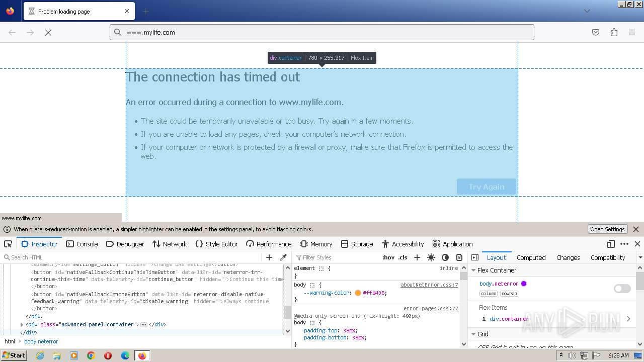
Task: Launch Internet Explorer from taskbar
Action: tap(40, 355)
